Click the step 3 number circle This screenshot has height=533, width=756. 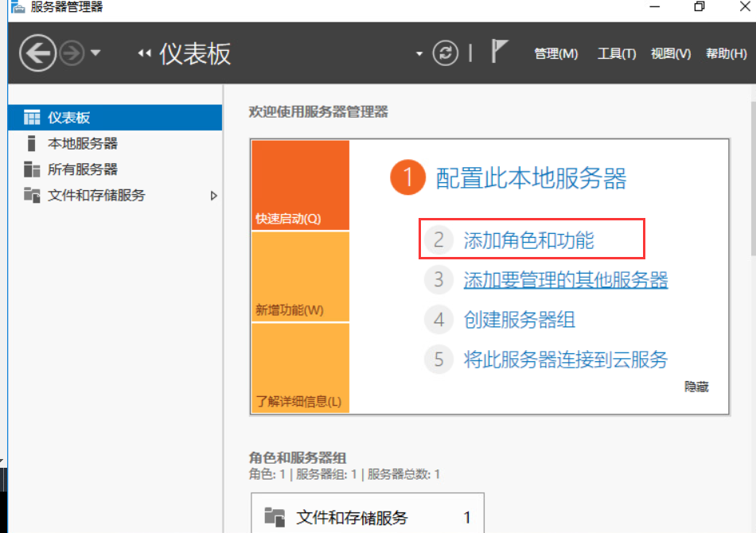tap(438, 279)
